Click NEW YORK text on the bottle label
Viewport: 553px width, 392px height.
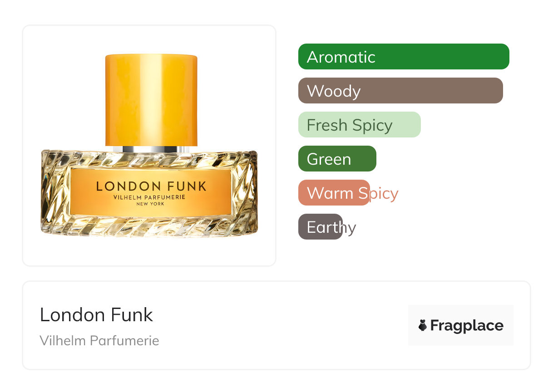click(151, 204)
